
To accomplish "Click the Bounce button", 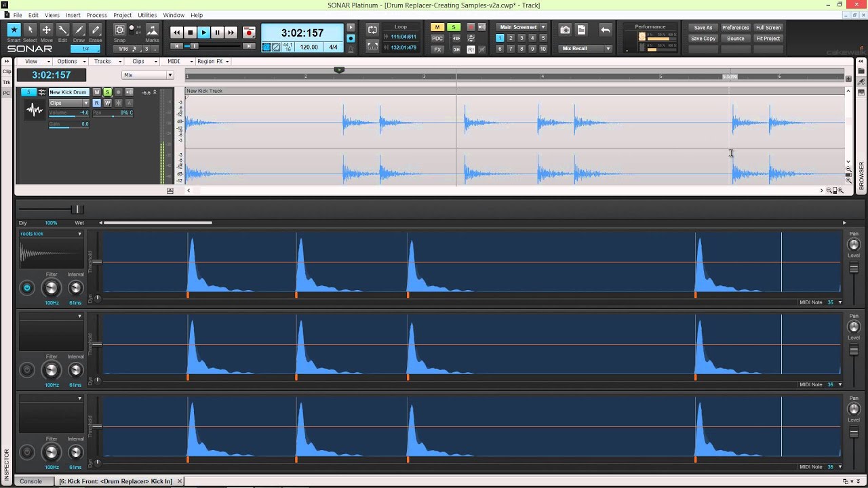I will (x=735, y=39).
